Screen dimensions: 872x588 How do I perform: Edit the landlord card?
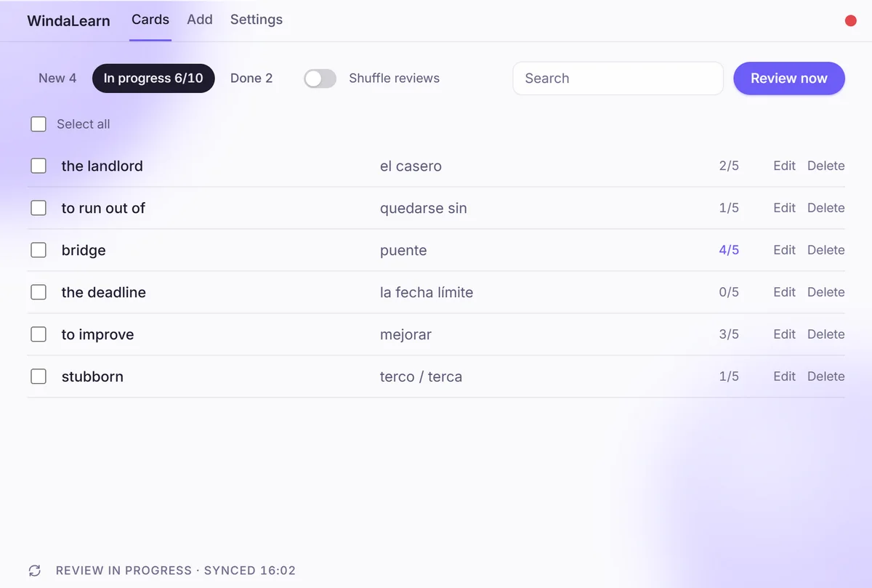(784, 166)
